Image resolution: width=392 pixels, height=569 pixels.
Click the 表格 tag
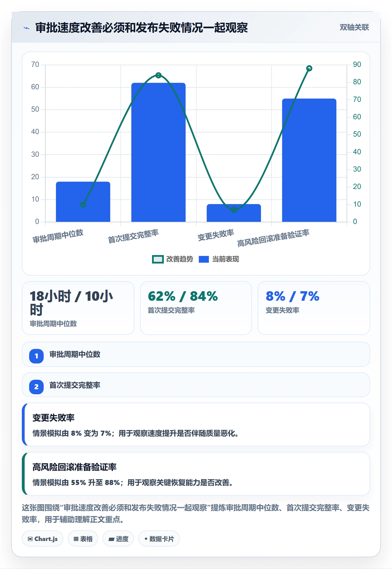(83, 539)
